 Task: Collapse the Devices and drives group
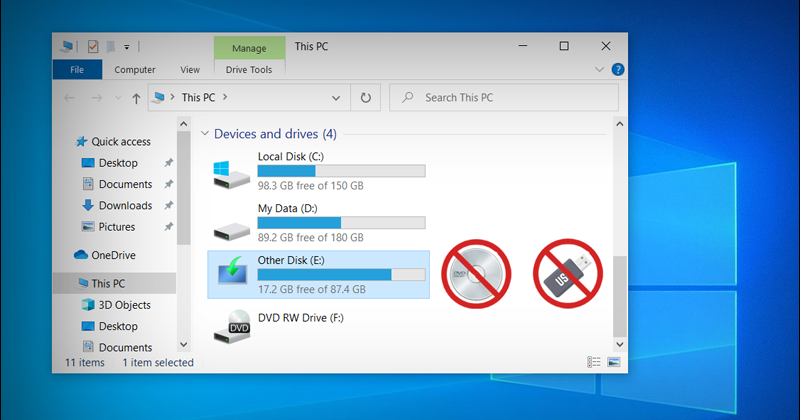[x=205, y=134]
